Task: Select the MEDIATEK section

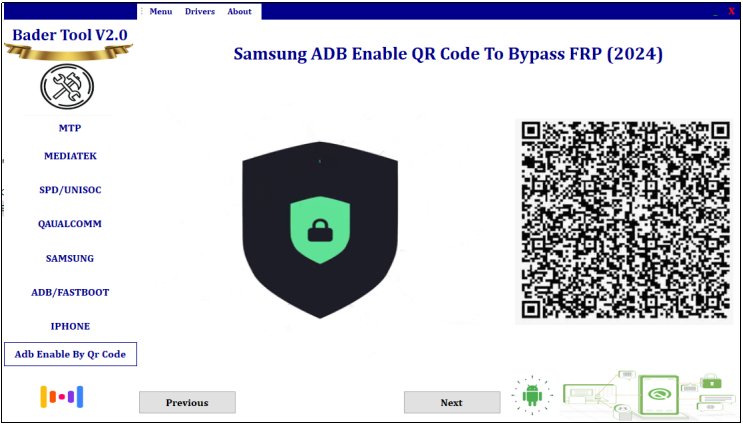Action: 70,156
